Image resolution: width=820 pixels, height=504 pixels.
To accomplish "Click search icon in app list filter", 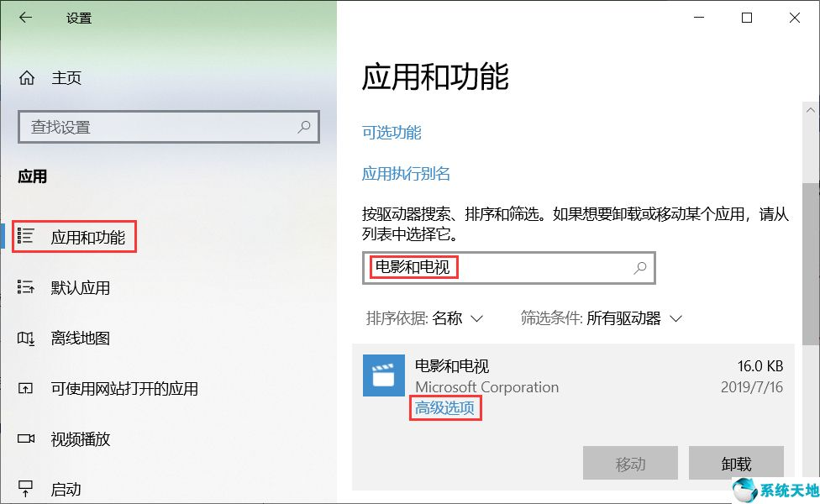I will click(640, 268).
